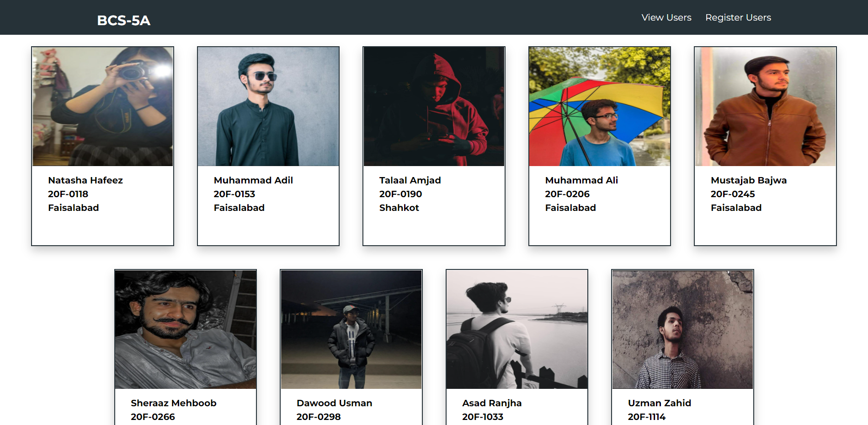Screen dimensions: 868x425
Task: Click roll number 20F-1033
Action: 483,417
